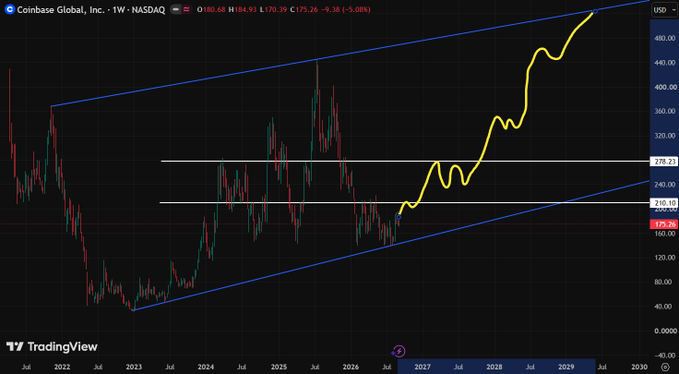Click the Coinbase logo icon beside the symbol name
The image size is (679, 374).
pos(10,10)
